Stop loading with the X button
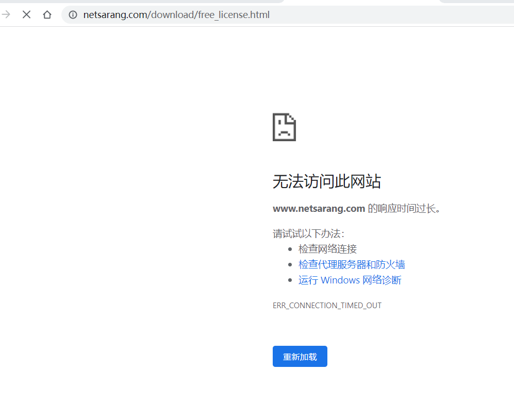This screenshot has height=420, width=514. 27,14
